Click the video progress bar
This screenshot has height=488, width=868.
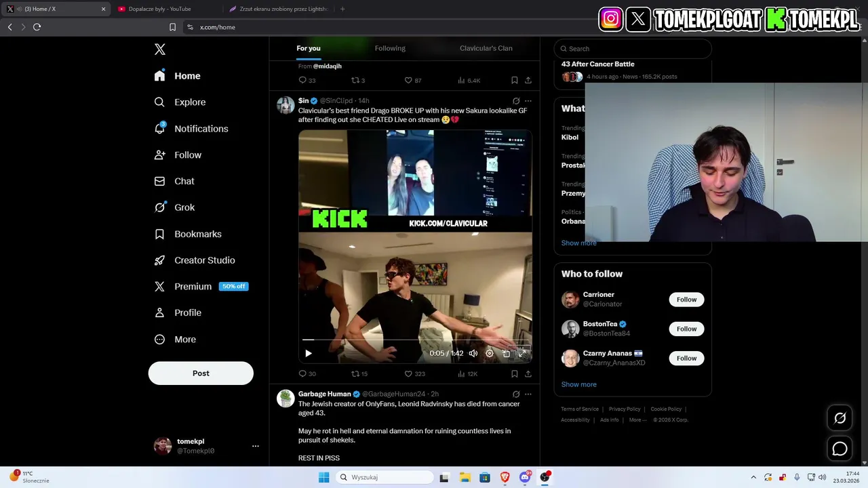tap(415, 340)
